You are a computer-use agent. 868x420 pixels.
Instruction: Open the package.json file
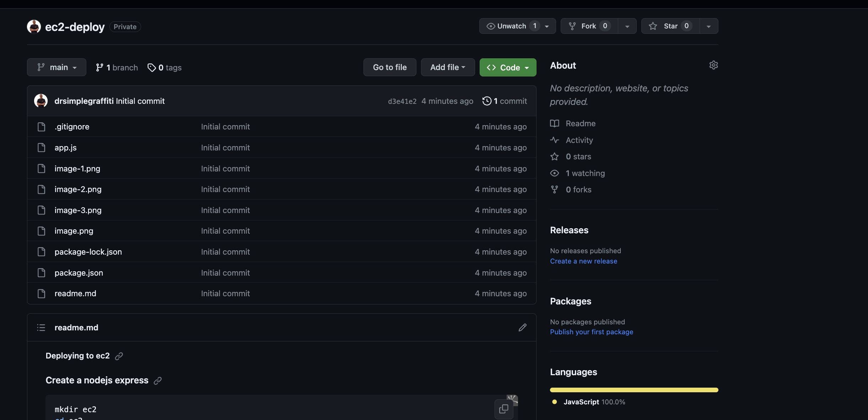click(x=79, y=273)
